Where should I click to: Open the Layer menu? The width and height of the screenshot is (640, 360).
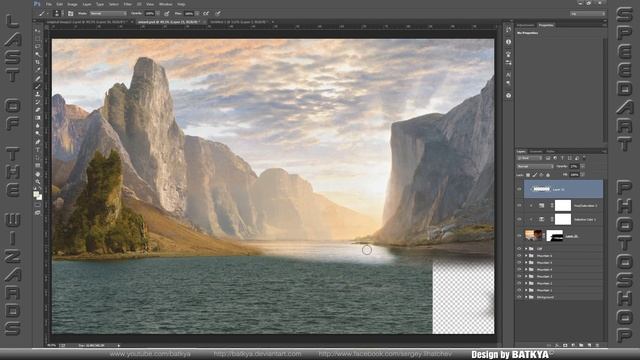coord(87,4)
